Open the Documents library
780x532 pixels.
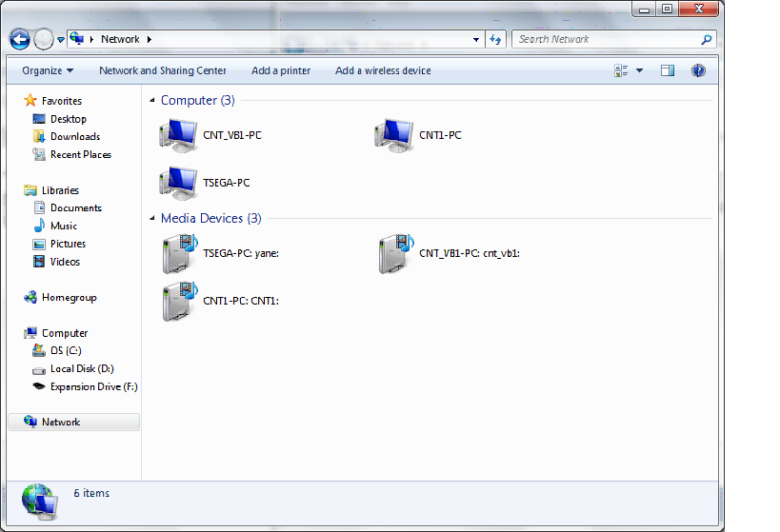click(x=75, y=207)
